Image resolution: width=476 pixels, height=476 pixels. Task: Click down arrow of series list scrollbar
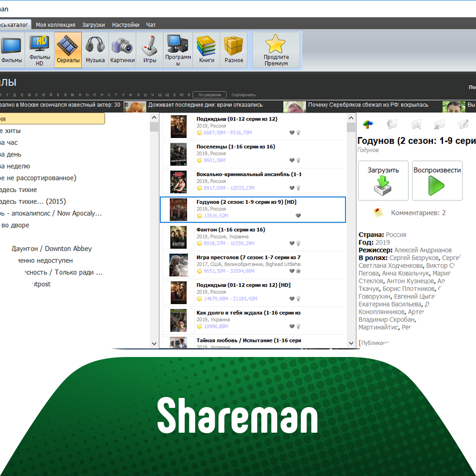pos(351,343)
